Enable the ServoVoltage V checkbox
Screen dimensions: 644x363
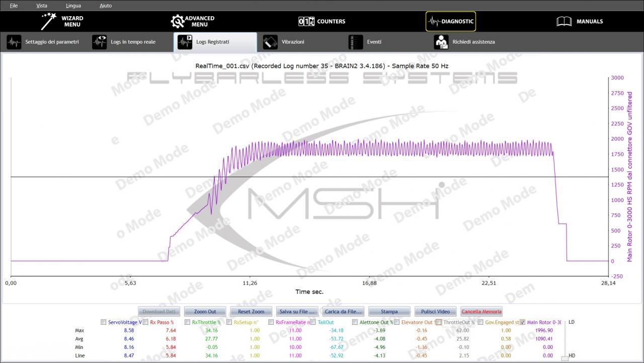point(103,322)
